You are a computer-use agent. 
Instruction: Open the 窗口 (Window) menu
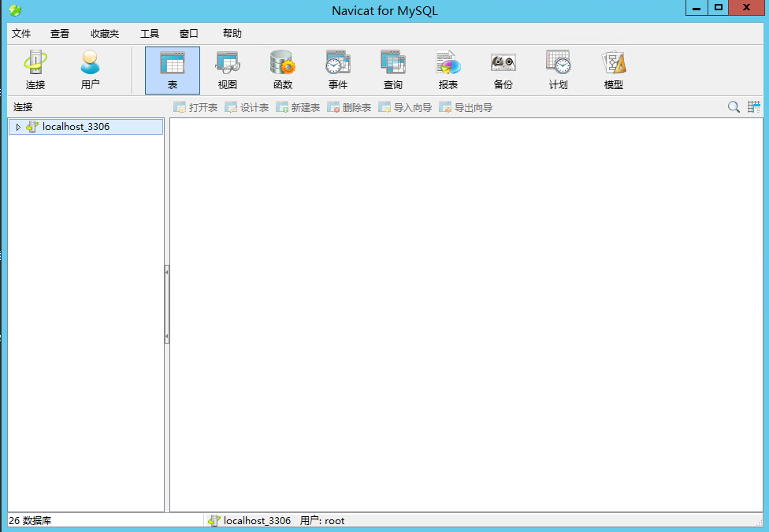(188, 33)
